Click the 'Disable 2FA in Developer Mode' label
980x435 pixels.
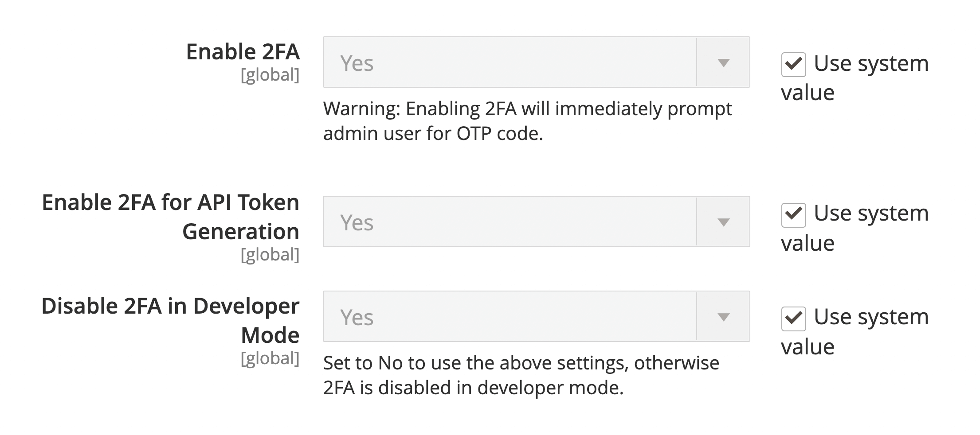click(171, 320)
